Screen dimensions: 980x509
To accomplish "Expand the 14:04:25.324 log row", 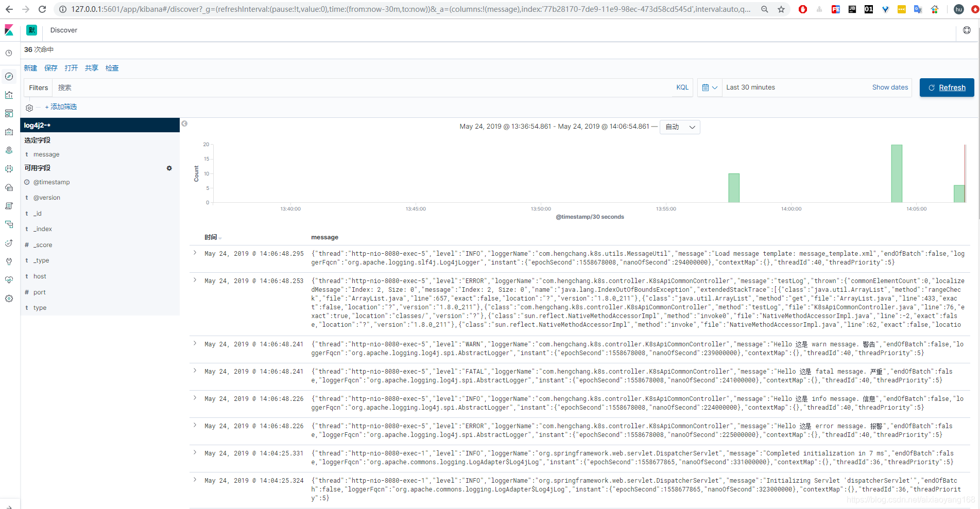I will (x=195, y=480).
